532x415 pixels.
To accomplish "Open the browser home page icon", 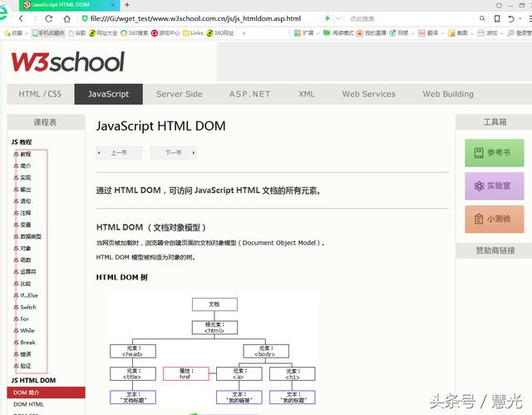I will [x=66, y=18].
